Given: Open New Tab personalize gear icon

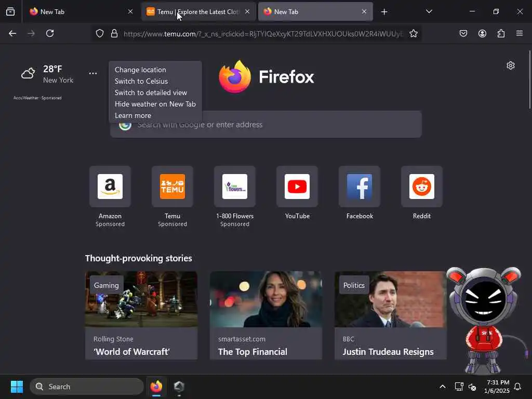Looking at the screenshot, I should (x=511, y=65).
